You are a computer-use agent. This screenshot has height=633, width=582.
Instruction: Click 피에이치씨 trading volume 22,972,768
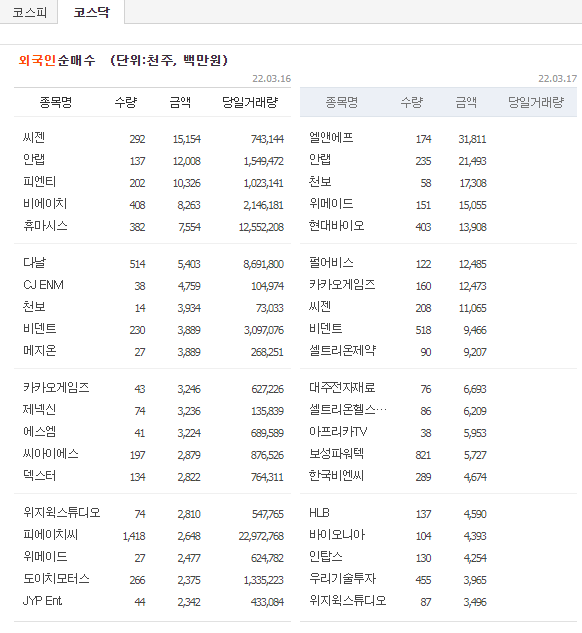(x=261, y=537)
